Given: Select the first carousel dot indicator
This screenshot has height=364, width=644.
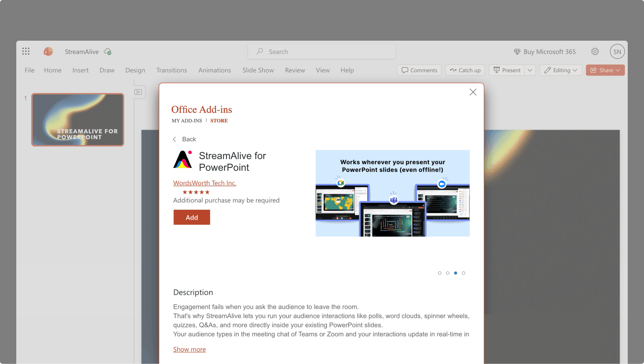Looking at the screenshot, I should [440, 273].
